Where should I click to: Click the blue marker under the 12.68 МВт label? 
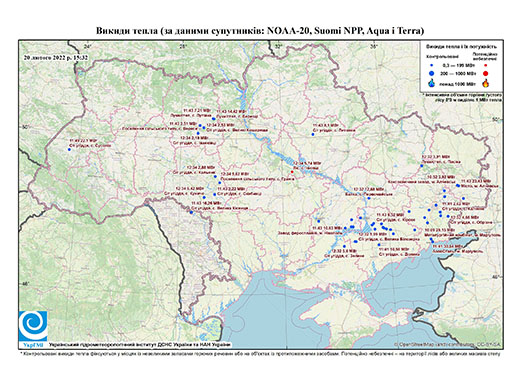(x=369, y=198)
